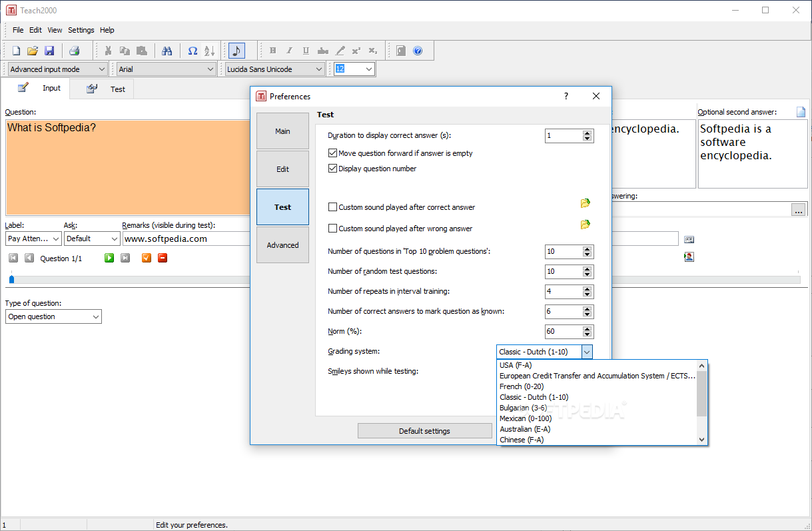The width and height of the screenshot is (812, 531).
Task: Sort entries with the A-Z sort icon
Action: [x=209, y=51]
